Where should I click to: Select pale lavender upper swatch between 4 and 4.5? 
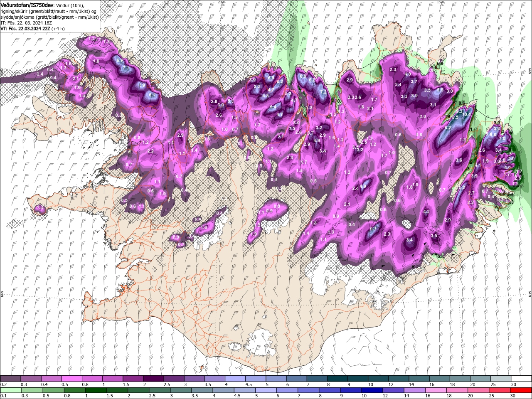(x=235, y=379)
